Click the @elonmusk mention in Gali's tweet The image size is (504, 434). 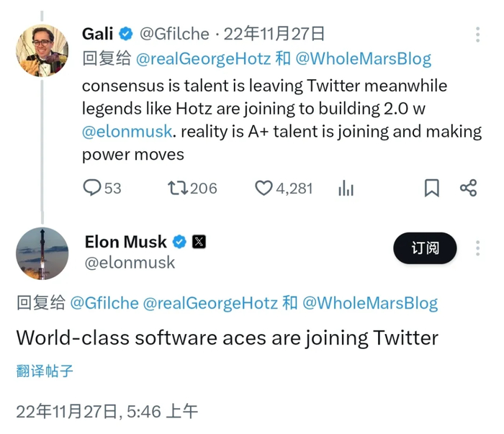(127, 132)
